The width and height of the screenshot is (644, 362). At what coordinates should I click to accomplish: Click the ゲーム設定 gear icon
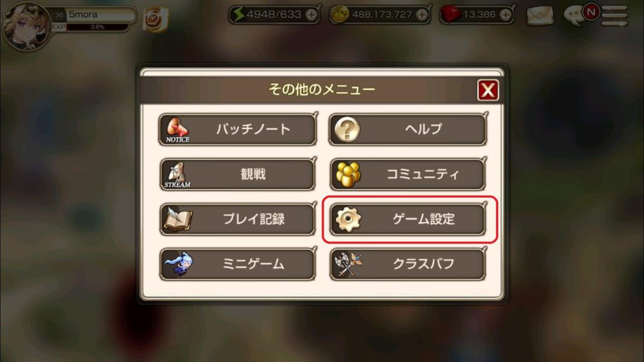[348, 219]
